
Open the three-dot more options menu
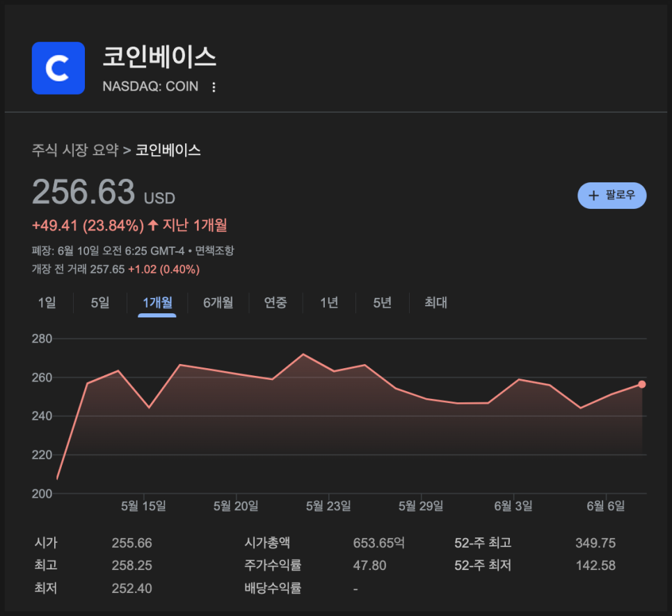(x=214, y=87)
